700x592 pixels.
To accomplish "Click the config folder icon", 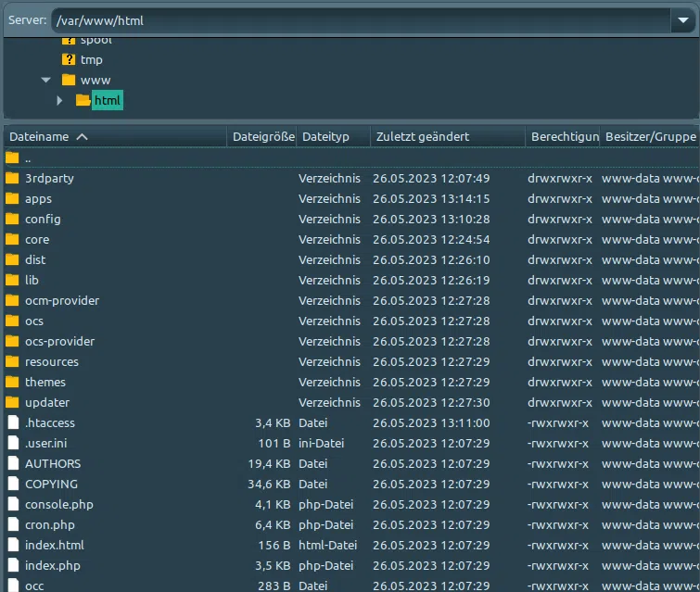I will click(x=12, y=219).
